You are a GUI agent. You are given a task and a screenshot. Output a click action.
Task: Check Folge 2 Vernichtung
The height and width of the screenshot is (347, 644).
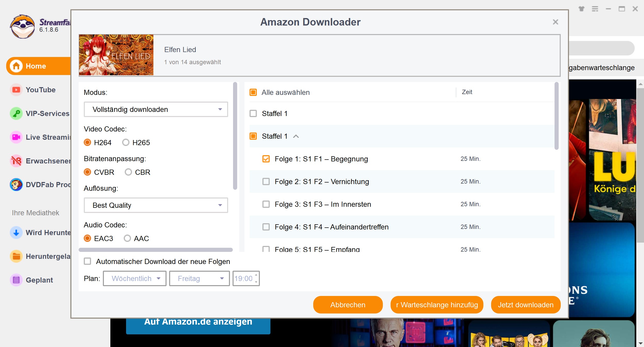click(266, 181)
